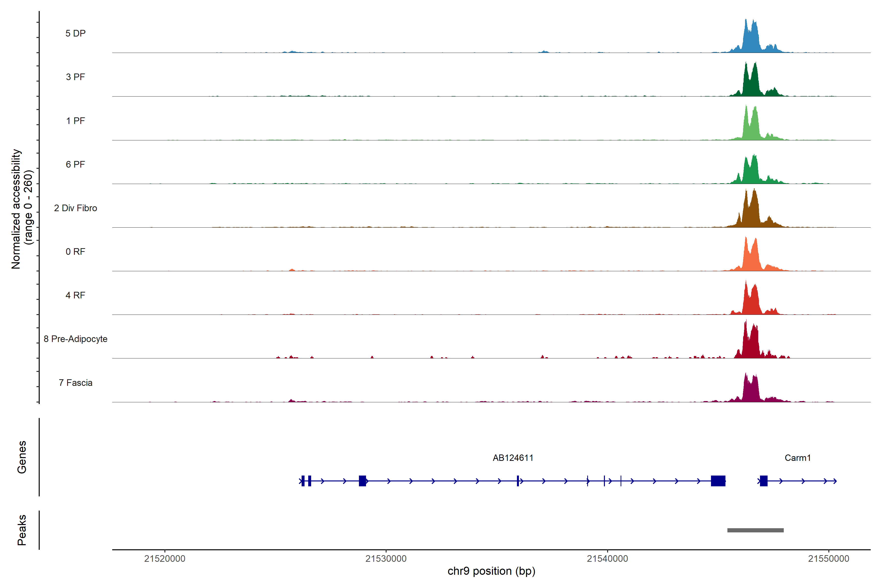Click the 21550000 axis tick label
Image resolution: width=882 pixels, height=588 pixels.
[828, 559]
